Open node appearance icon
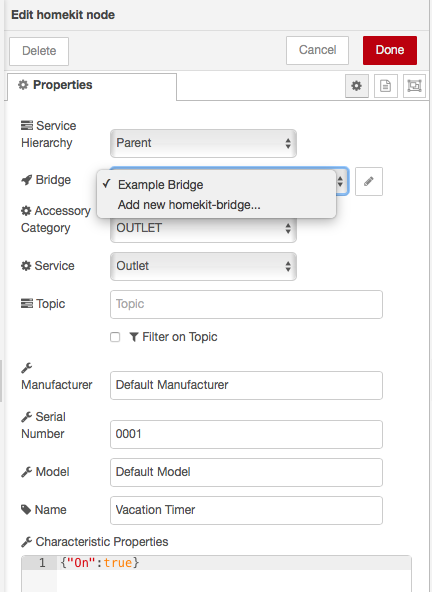This screenshot has width=432, height=592. 414,86
